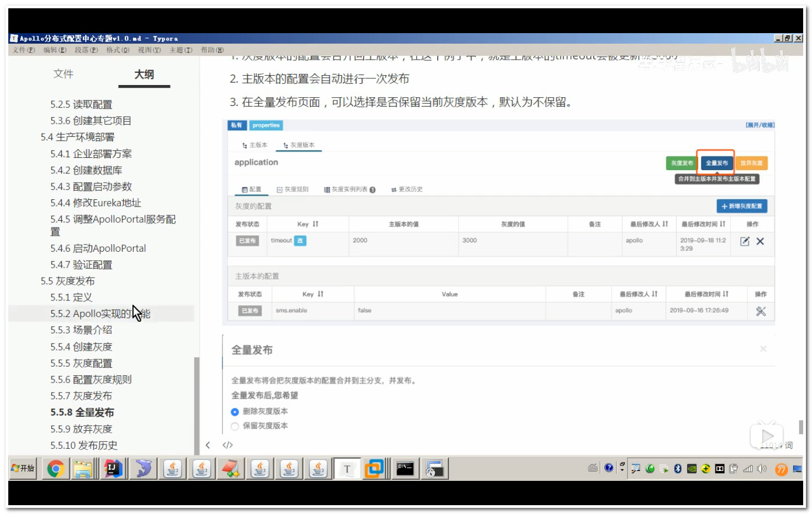Close the 全量发布 dialog with X
The width and height of the screenshot is (812, 514).
click(763, 349)
